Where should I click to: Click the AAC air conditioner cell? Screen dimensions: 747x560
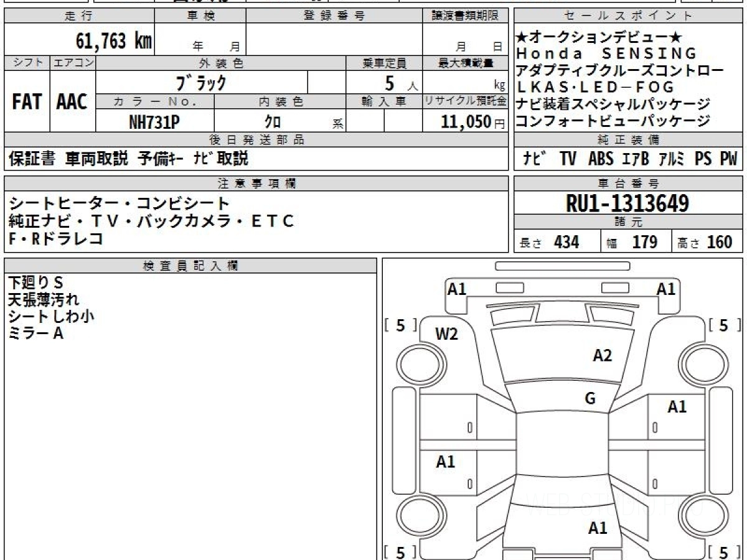coord(72,102)
